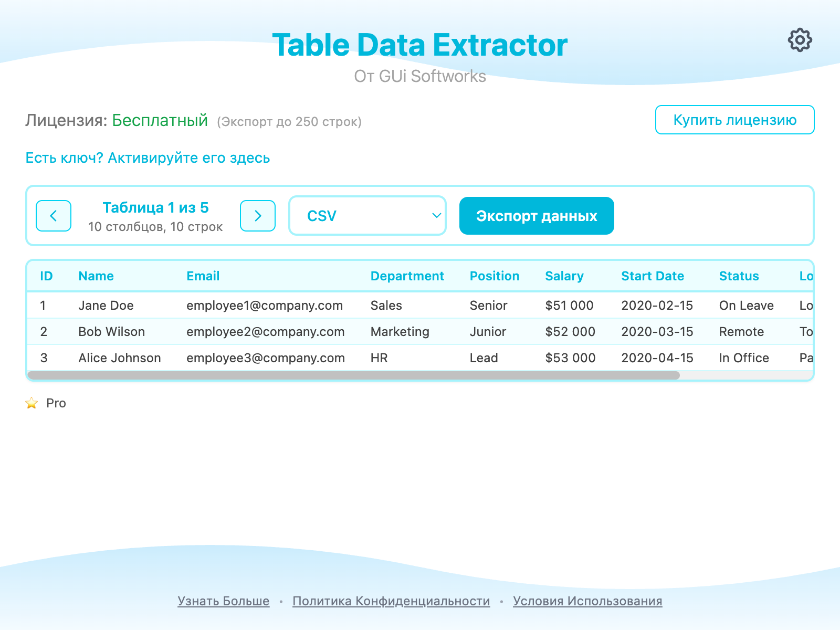
Task: Click the Status column header
Action: [x=739, y=276]
